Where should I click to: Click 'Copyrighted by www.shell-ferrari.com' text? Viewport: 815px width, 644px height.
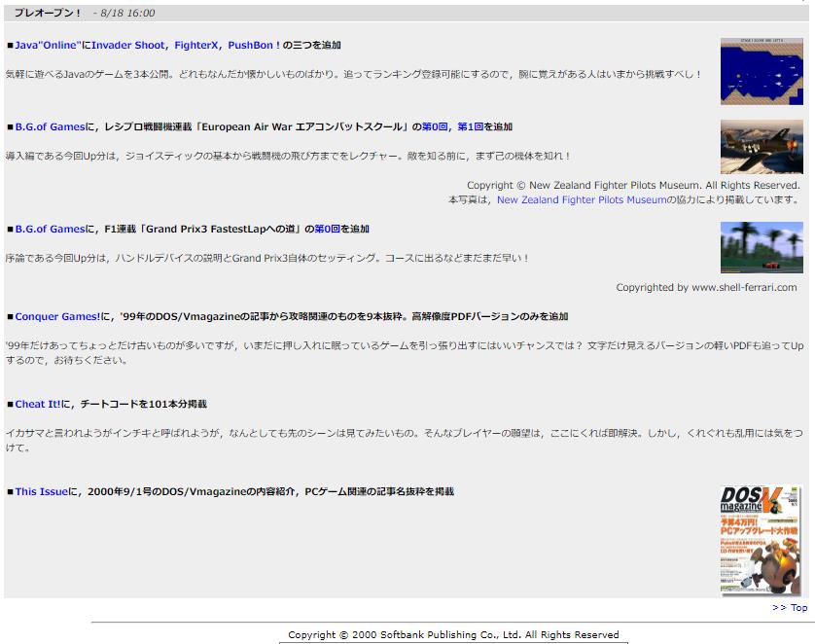[x=706, y=287]
